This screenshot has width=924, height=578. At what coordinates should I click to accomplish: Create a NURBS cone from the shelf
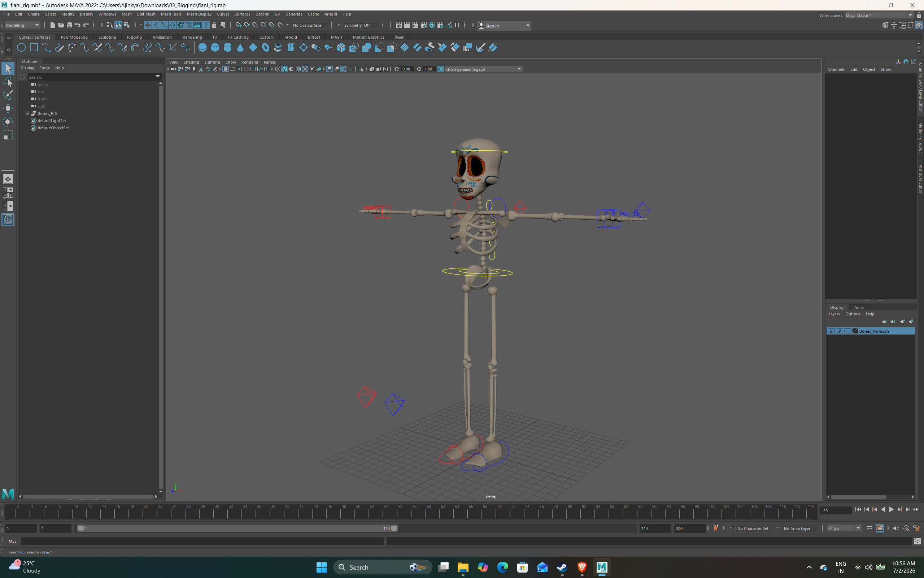tap(240, 47)
